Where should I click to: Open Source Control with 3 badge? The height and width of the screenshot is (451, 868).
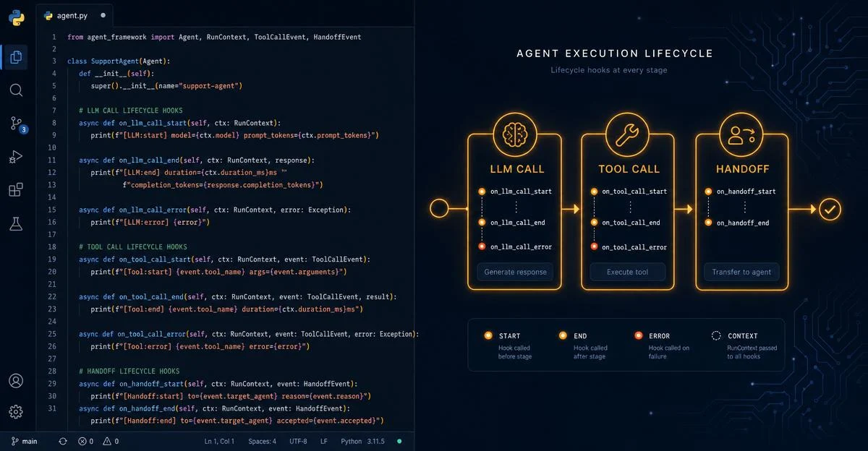pos(17,124)
